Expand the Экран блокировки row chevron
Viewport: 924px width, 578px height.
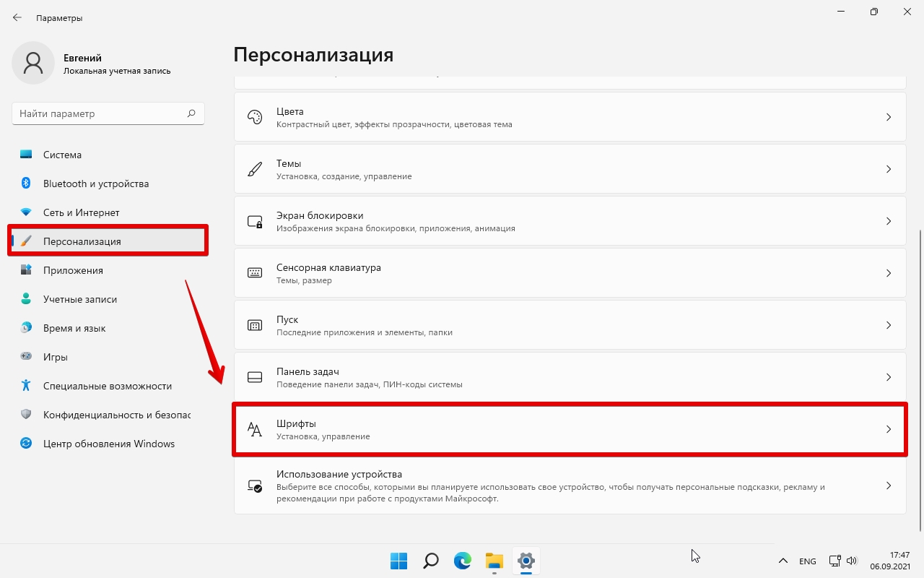tap(889, 221)
